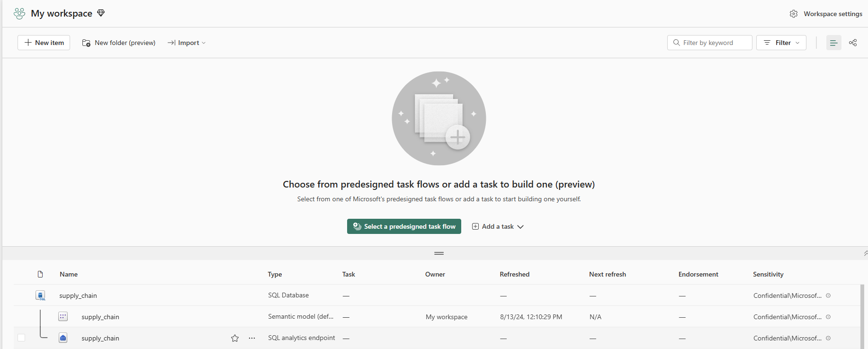868x349 pixels.
Task: Switch to list view icon
Action: click(833, 43)
